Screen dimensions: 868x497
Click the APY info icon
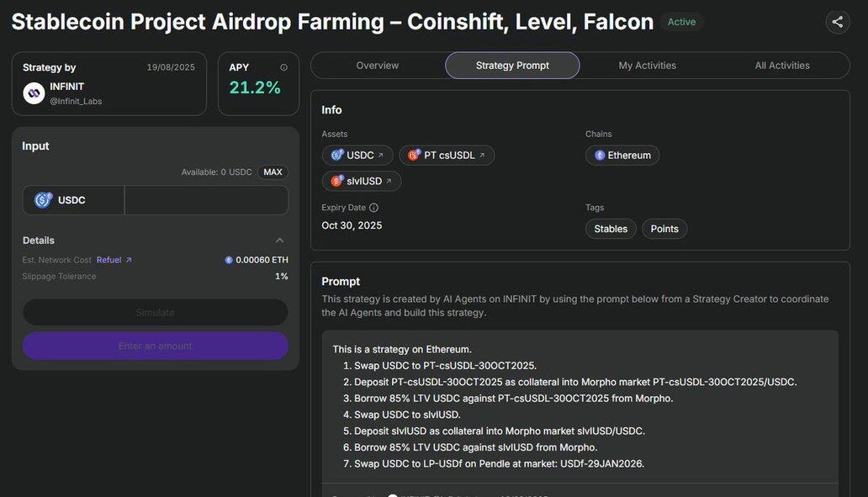pyautogui.click(x=283, y=67)
